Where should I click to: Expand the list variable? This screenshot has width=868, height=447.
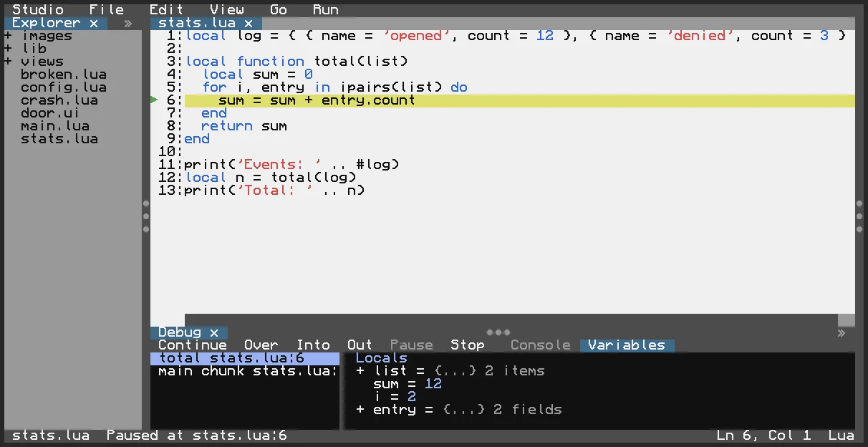click(360, 371)
